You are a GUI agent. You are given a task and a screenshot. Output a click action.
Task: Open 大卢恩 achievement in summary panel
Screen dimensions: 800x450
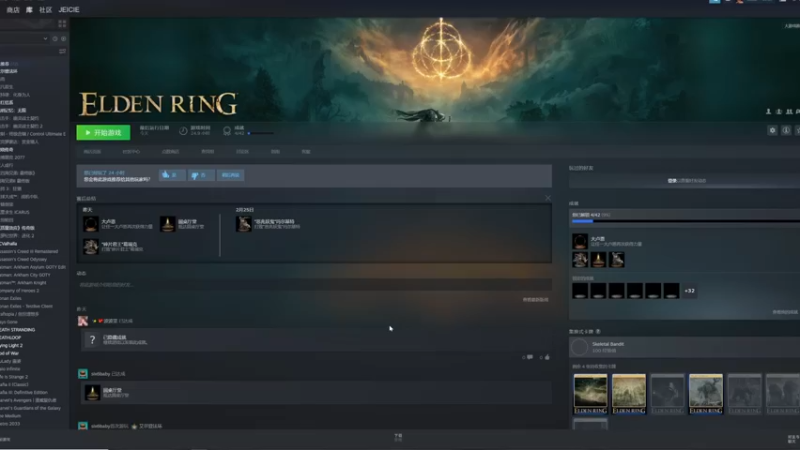[91, 224]
